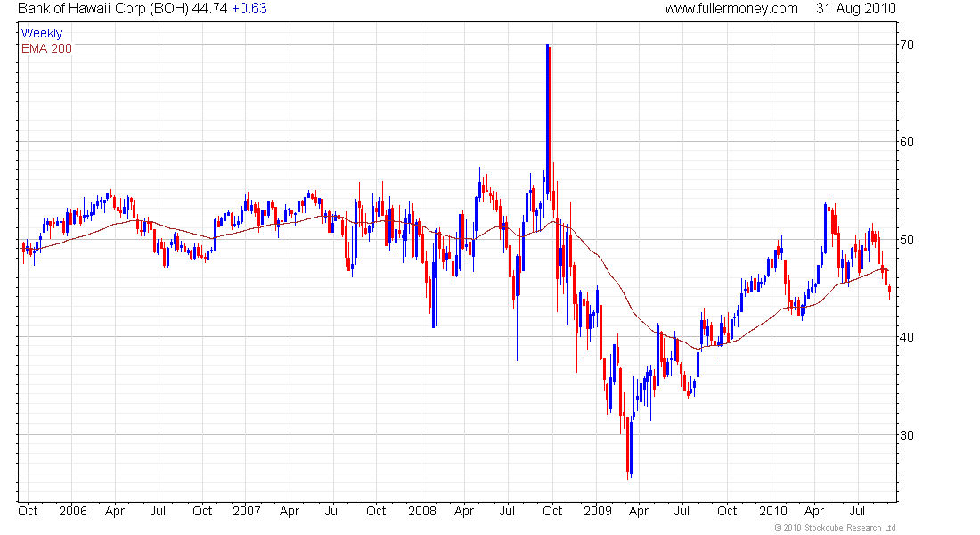The image size is (980, 535).
Task: Click the chart title 'Bank of Hawaii Corp (BOH)'
Action: point(103,9)
